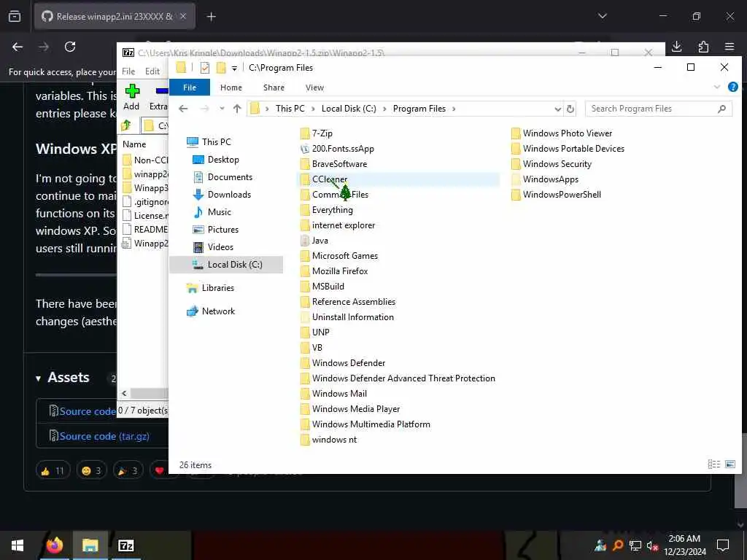Screen dimensions: 747x560
Task: Refresh the Program Files address bar
Action: pos(570,109)
